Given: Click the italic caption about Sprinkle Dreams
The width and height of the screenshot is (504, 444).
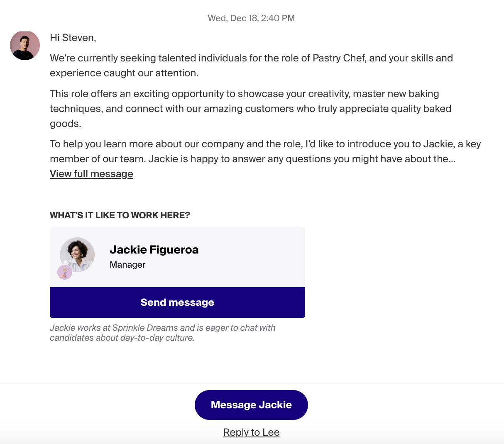Looking at the screenshot, I should click(163, 333).
